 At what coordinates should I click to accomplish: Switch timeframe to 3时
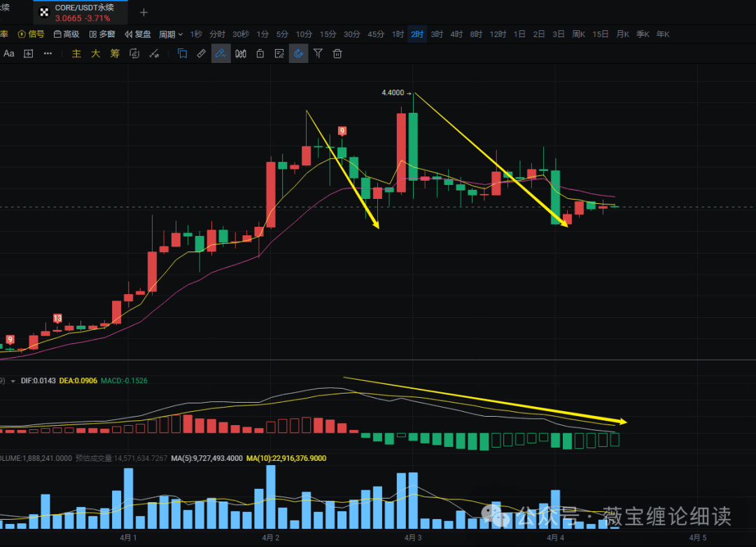pyautogui.click(x=437, y=34)
